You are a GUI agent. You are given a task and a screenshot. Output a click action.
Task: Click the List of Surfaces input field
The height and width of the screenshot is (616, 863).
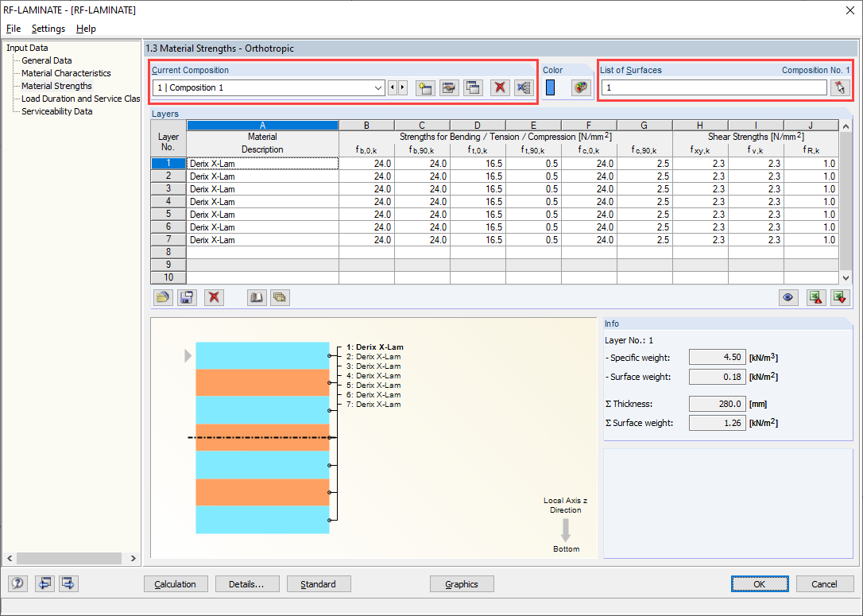point(714,87)
